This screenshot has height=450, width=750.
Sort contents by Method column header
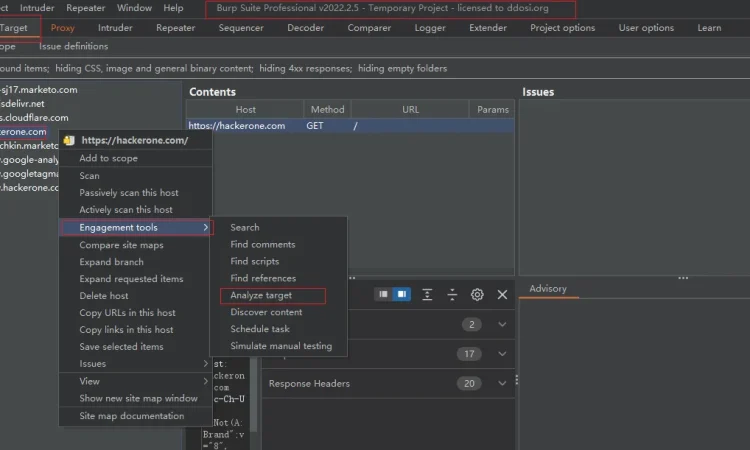pos(327,110)
